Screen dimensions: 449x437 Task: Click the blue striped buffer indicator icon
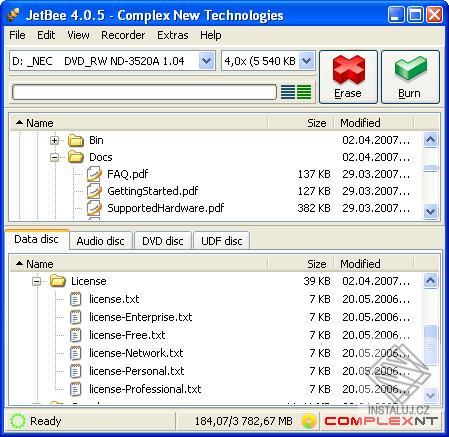point(288,92)
